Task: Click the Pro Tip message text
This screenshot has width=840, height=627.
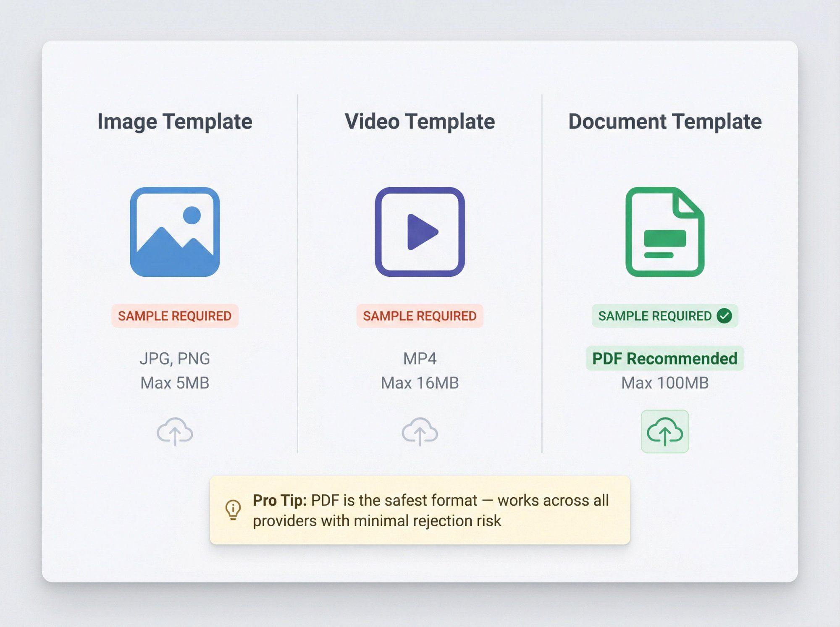Action: [430, 510]
